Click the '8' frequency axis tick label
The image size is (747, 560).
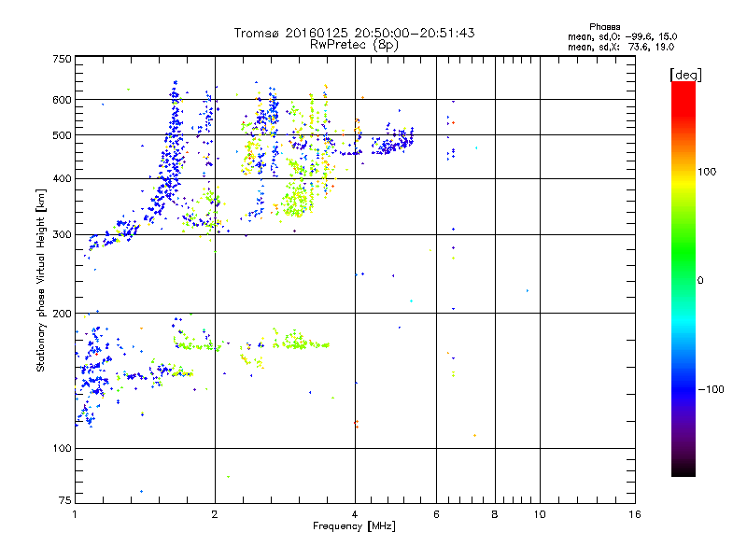click(495, 514)
